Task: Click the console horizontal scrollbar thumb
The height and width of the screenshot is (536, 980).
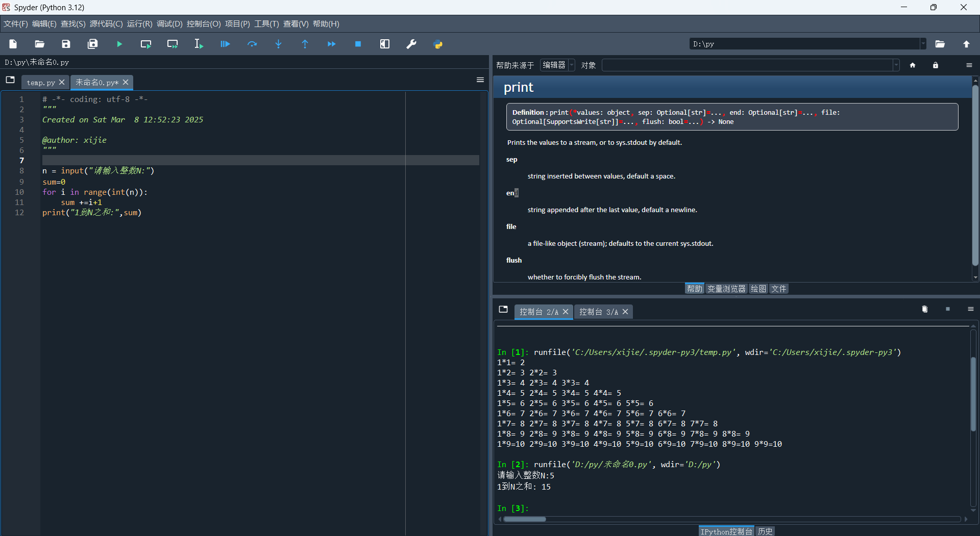Action: click(524, 519)
